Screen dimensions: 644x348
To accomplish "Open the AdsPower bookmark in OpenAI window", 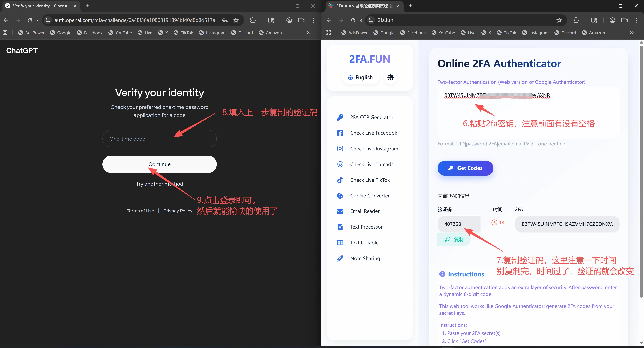I will 31,33.
